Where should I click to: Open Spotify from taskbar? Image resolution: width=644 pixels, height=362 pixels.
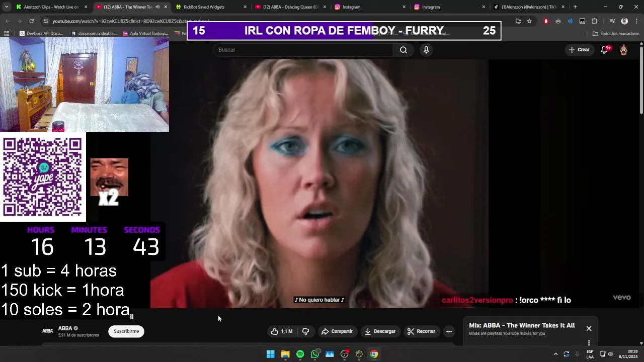[x=300, y=354]
